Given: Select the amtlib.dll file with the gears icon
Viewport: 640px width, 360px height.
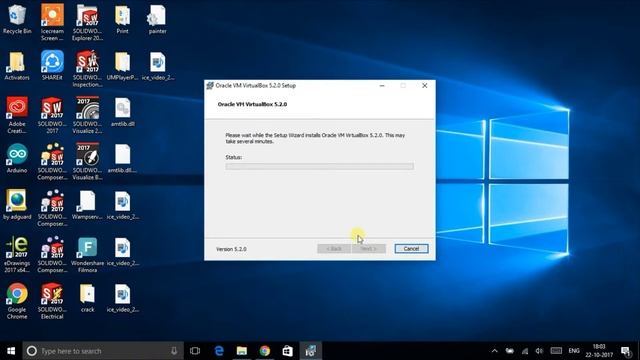Looking at the screenshot, I should pyautogui.click(x=122, y=112).
